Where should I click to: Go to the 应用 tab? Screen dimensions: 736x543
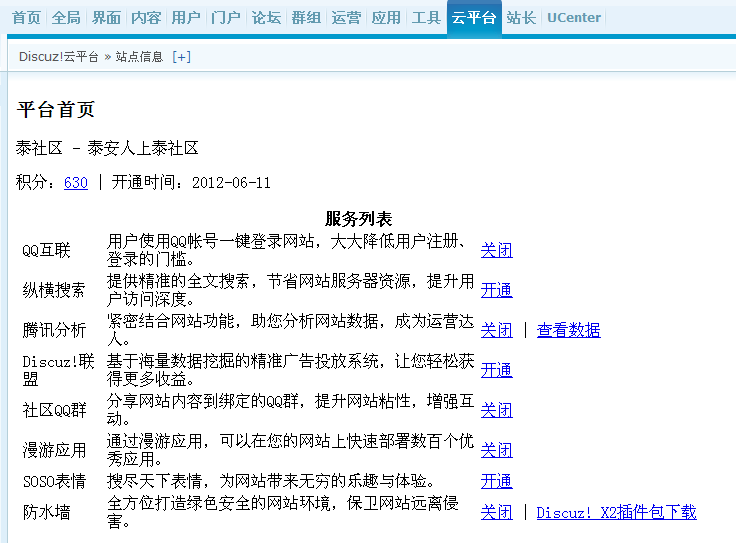(x=386, y=18)
